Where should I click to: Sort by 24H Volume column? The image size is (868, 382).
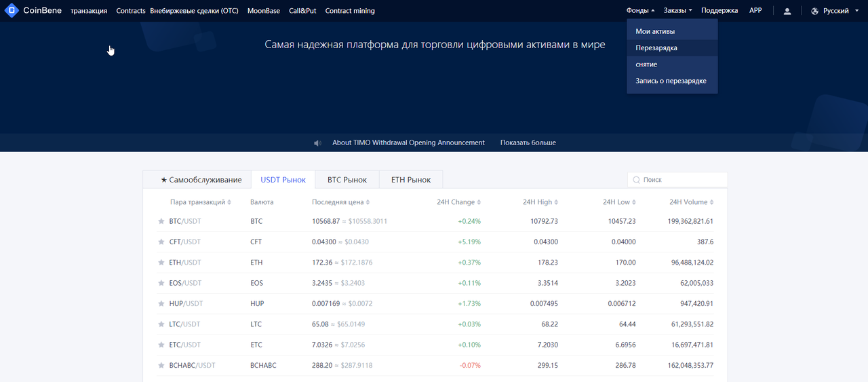pyautogui.click(x=691, y=202)
